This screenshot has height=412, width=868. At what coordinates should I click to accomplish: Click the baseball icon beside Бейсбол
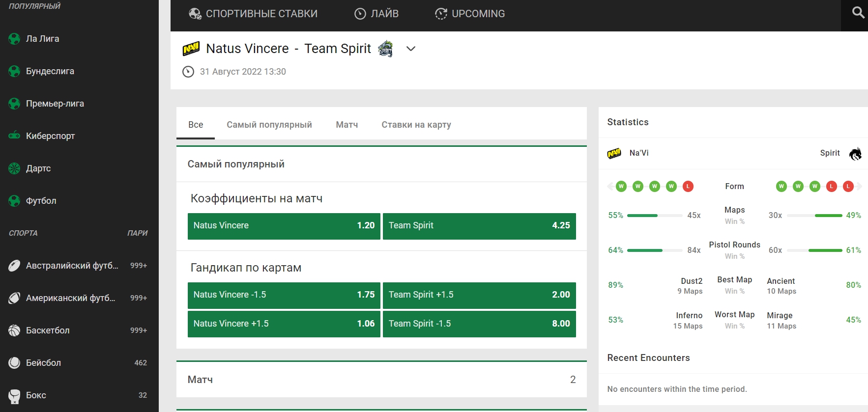[14, 363]
